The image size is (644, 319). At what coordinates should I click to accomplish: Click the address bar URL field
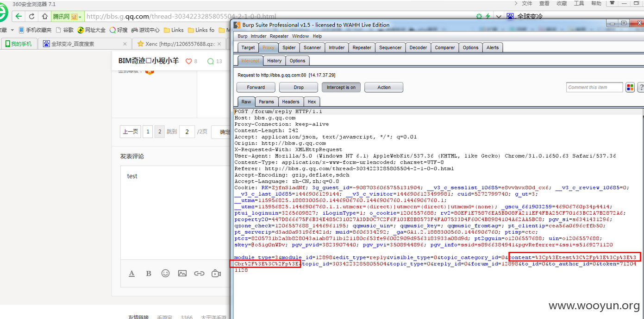click(x=278, y=17)
